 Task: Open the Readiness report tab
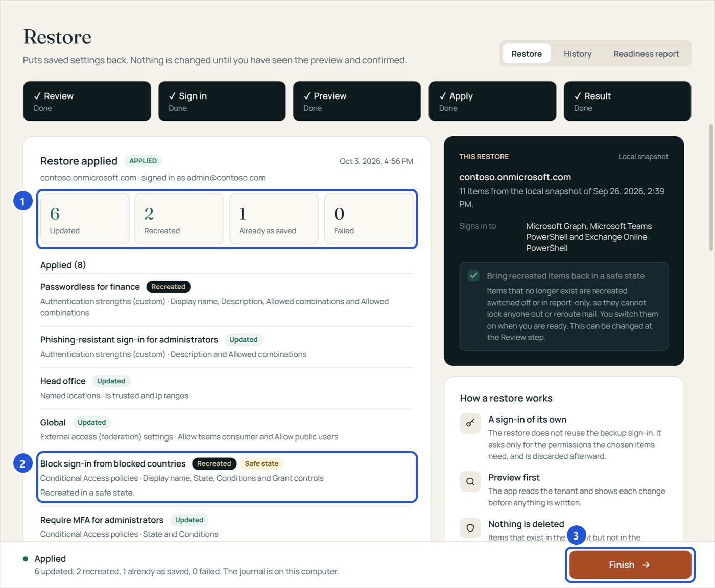coord(646,54)
